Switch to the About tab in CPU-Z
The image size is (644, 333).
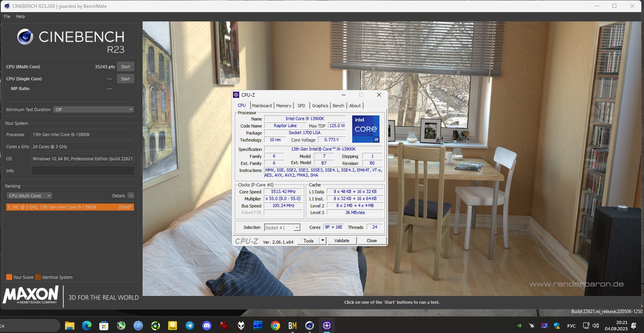(x=355, y=106)
